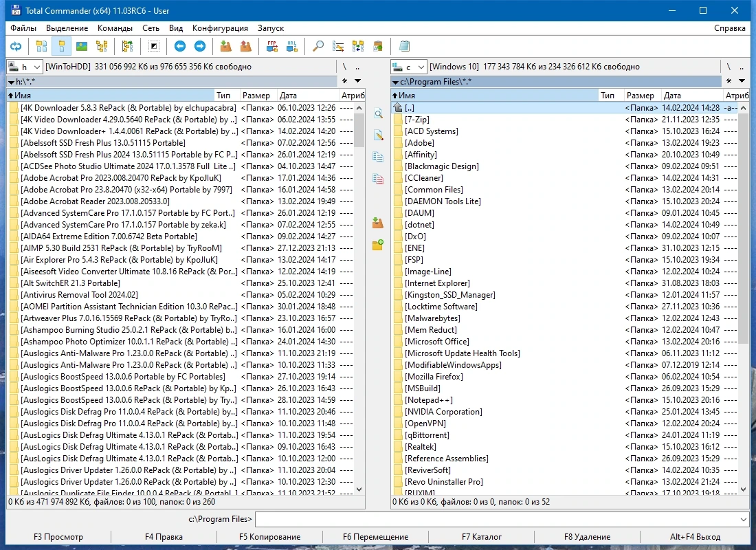Open the right panel drive c dropdown

pyautogui.click(x=409, y=67)
